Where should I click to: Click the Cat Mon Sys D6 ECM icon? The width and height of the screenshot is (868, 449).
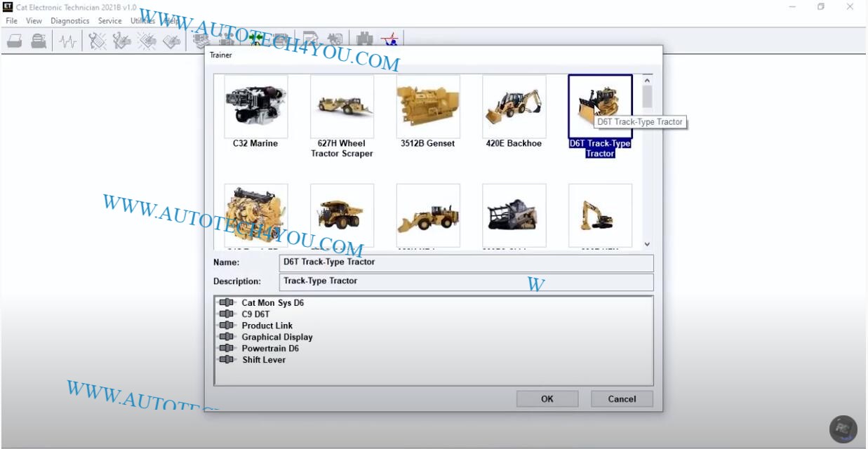tap(226, 303)
